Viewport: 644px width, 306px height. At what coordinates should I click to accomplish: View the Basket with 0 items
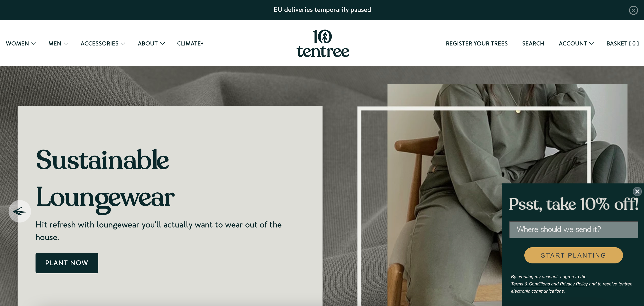[x=623, y=44]
